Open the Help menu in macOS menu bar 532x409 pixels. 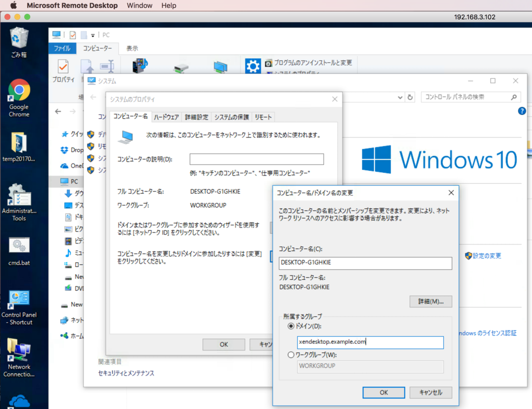169,5
